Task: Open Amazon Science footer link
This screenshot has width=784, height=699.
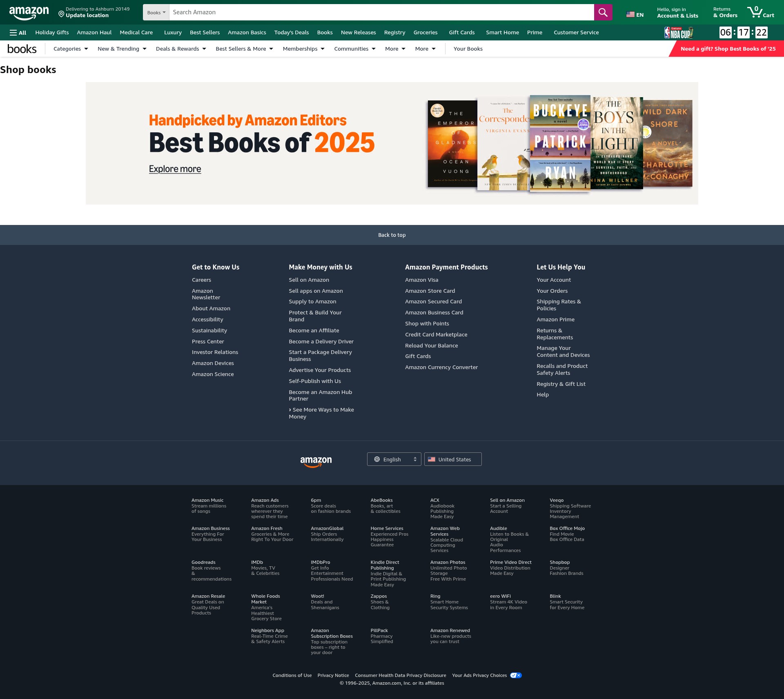Action: (213, 374)
